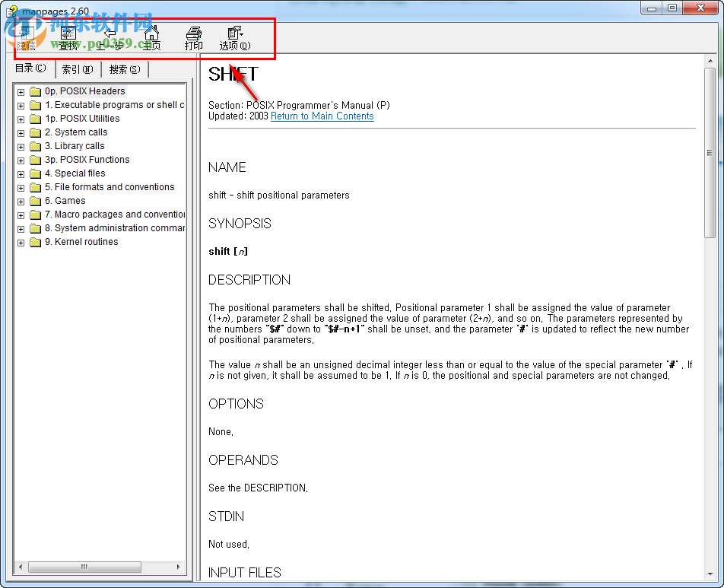Image resolution: width=724 pixels, height=588 pixels.
Task: Expand 8. System administration commands node
Action: (21, 229)
